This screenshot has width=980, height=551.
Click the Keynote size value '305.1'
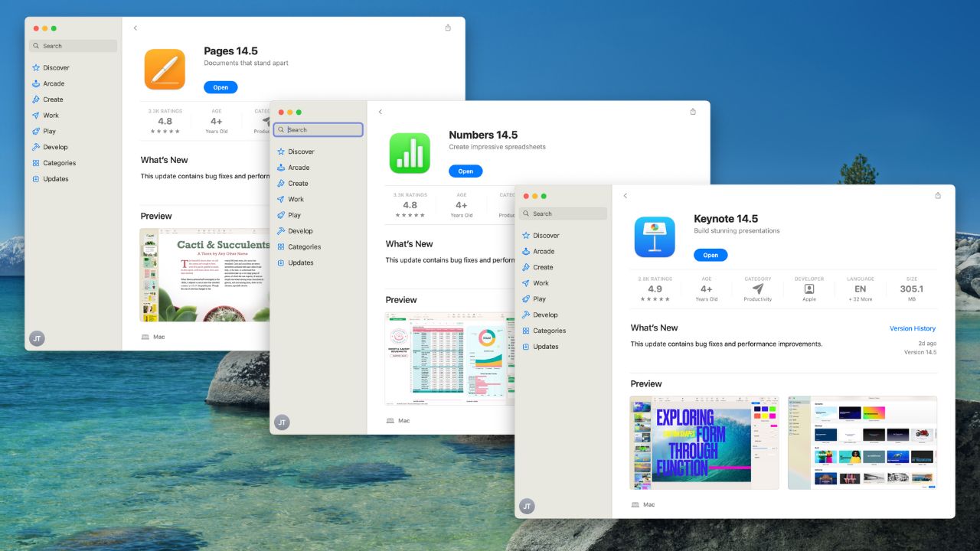tap(912, 289)
